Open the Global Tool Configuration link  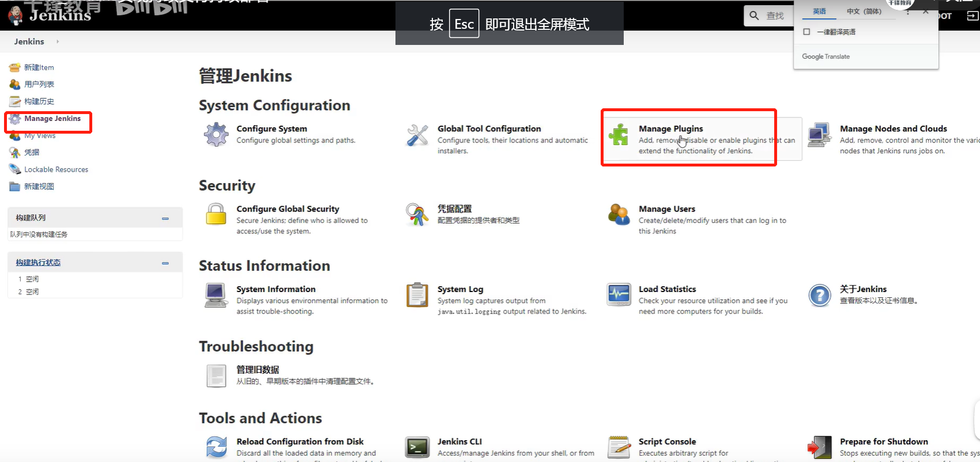point(489,128)
